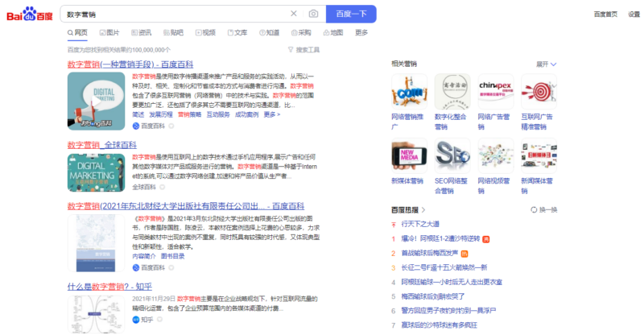644x335 pixels.
Task: Click the teal DIGITAL MARKETING thumbnail
Action: pyautogui.click(x=96, y=172)
